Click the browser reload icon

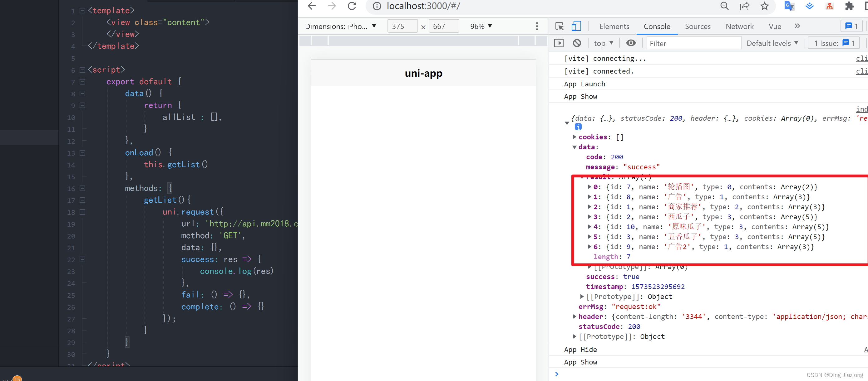coord(352,6)
